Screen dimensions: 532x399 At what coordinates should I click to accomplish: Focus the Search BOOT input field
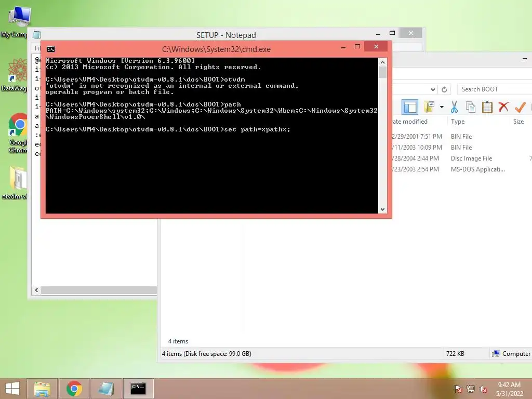pyautogui.click(x=495, y=89)
